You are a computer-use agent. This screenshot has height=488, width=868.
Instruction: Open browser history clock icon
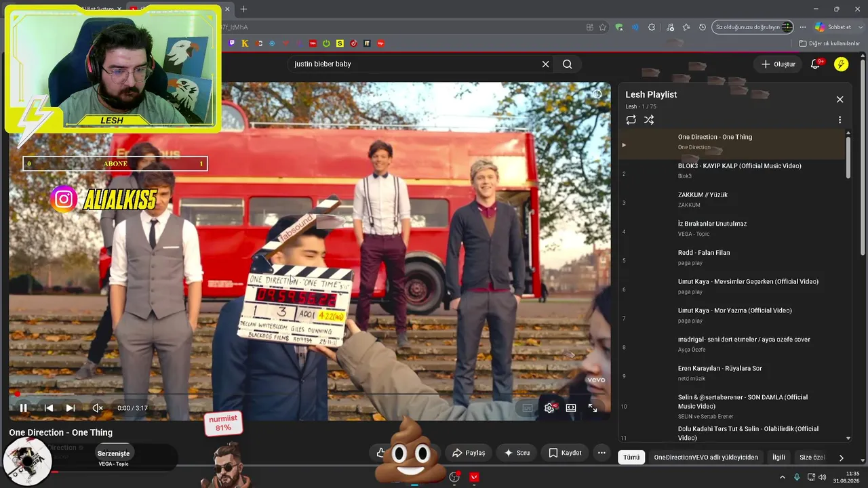[x=703, y=27]
